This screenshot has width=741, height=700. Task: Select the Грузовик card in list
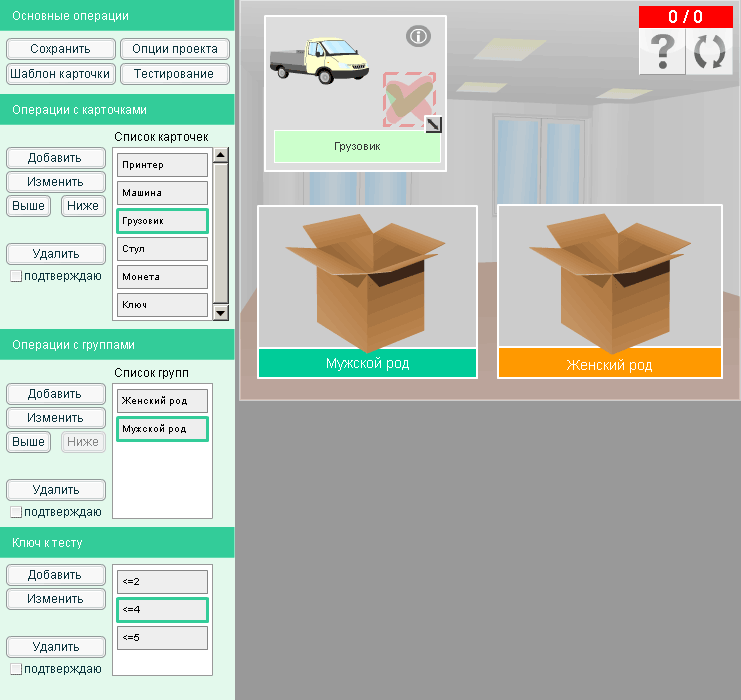pos(163,221)
